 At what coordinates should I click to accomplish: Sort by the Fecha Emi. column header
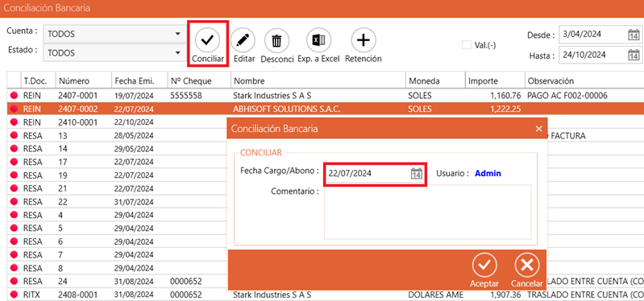[140, 80]
